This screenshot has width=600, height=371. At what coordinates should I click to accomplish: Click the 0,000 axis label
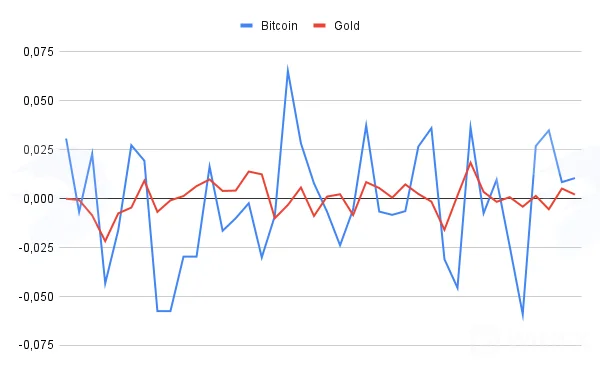click(39, 199)
